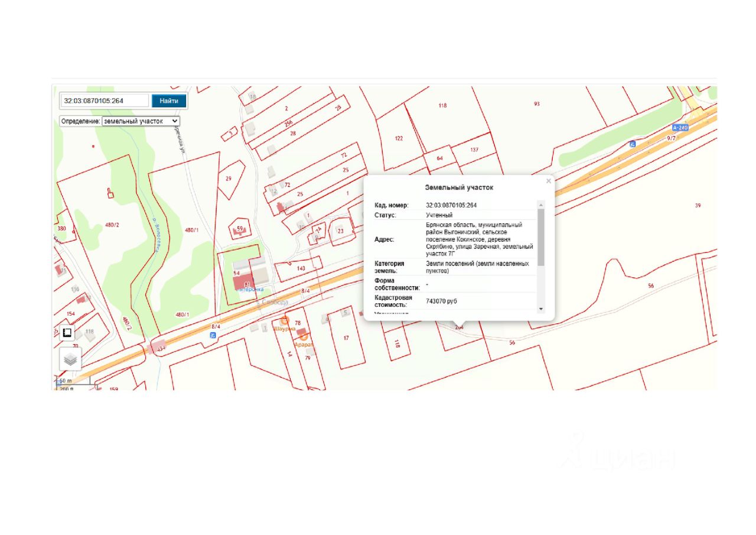Viewport: 756px width, 535px height.
Task: Click the 743070 руб cadastral value
Action: point(442,301)
